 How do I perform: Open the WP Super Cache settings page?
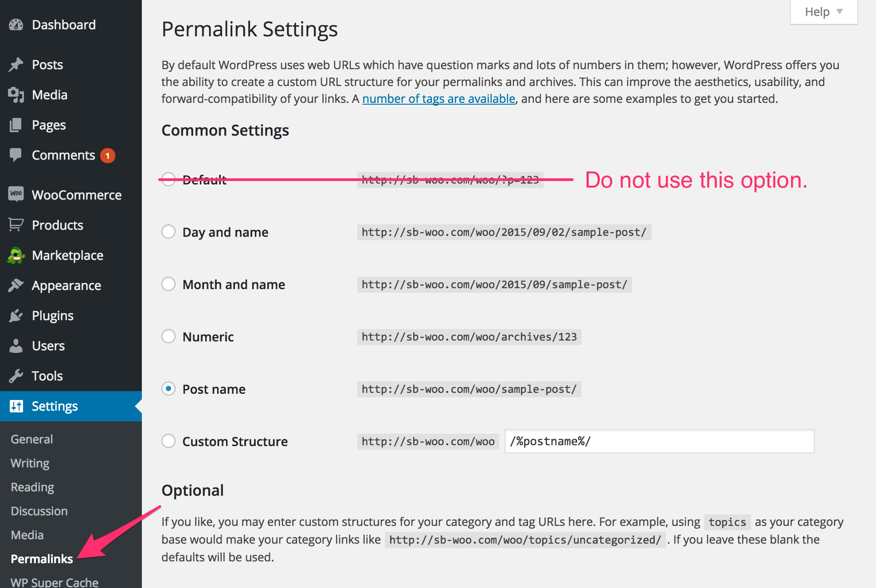pyautogui.click(x=55, y=582)
